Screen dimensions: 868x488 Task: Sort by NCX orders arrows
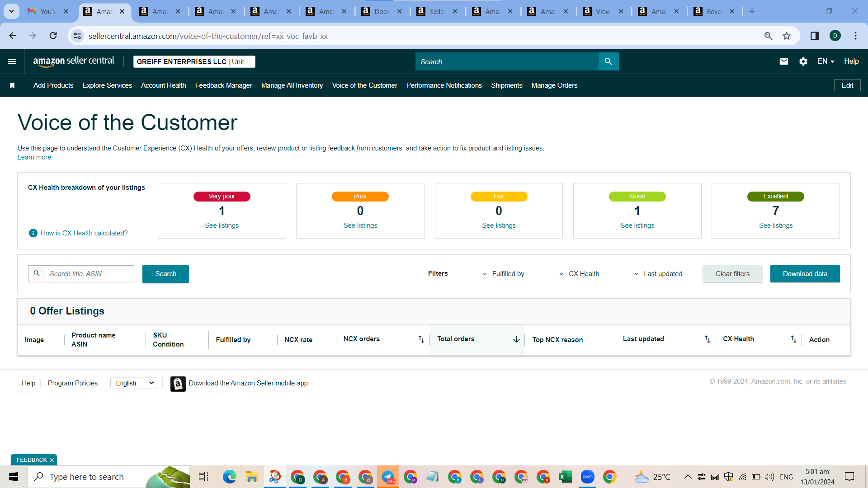[421, 339]
